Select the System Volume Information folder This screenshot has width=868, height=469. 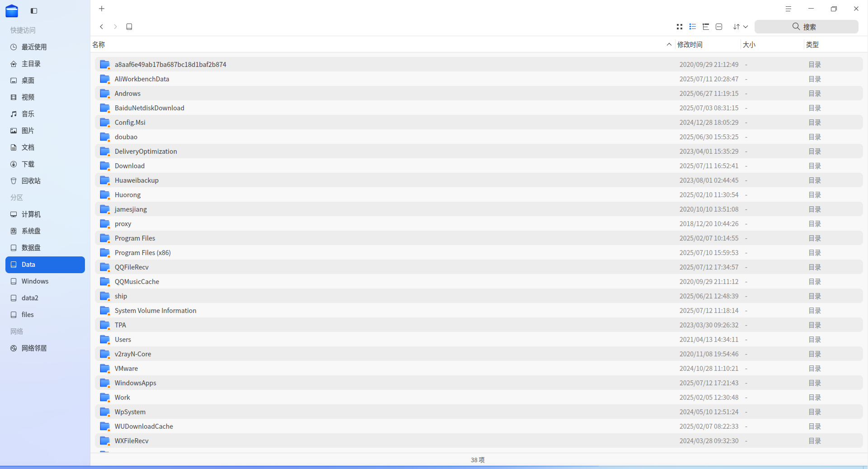click(x=479, y=311)
